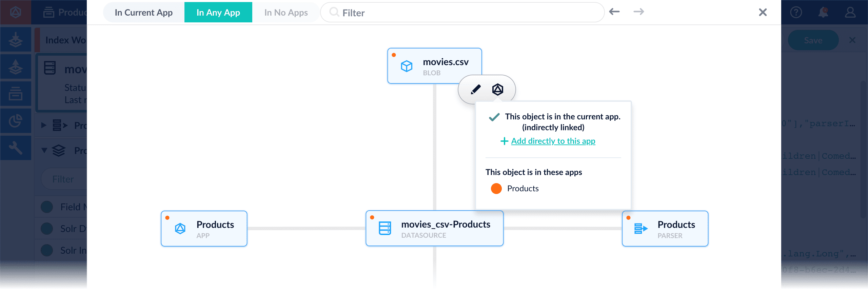The width and height of the screenshot is (868, 292).
Task: Select the In Any App tab
Action: [x=218, y=13]
